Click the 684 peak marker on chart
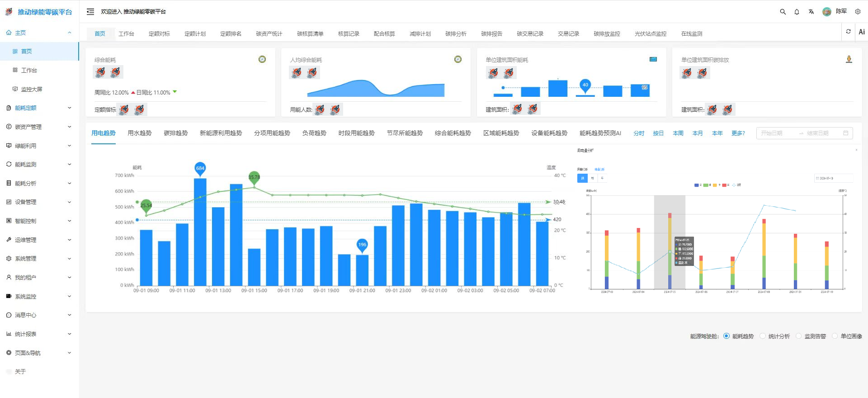The height and width of the screenshot is (398, 868). coord(200,168)
